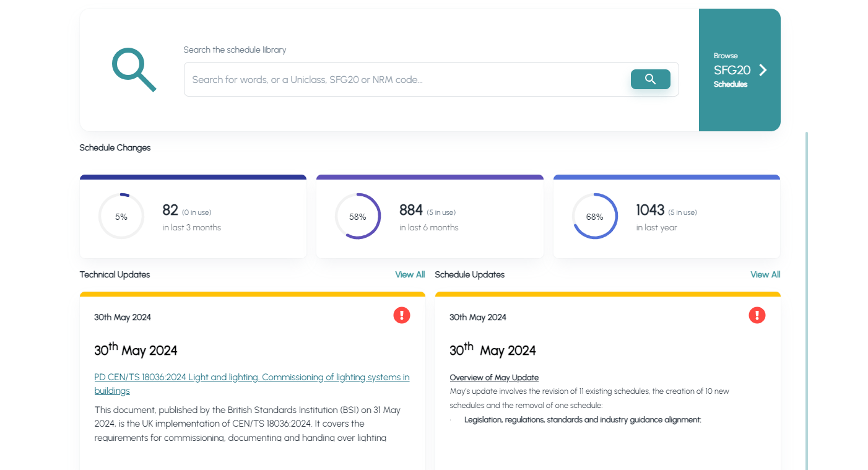Open the 82 in last 3 months card
This screenshot has width=868, height=470.
(193, 217)
